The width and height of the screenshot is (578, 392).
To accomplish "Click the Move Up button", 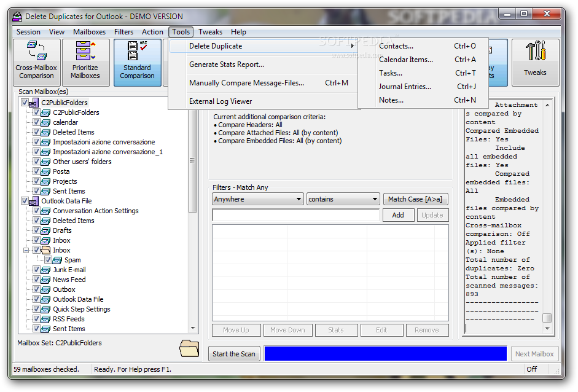I will 236,330.
